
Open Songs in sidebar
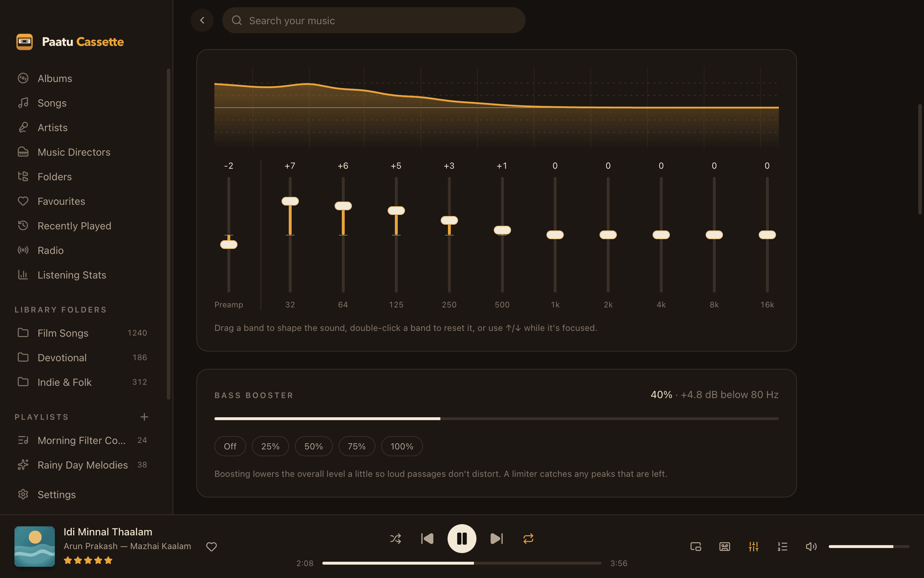82,103
